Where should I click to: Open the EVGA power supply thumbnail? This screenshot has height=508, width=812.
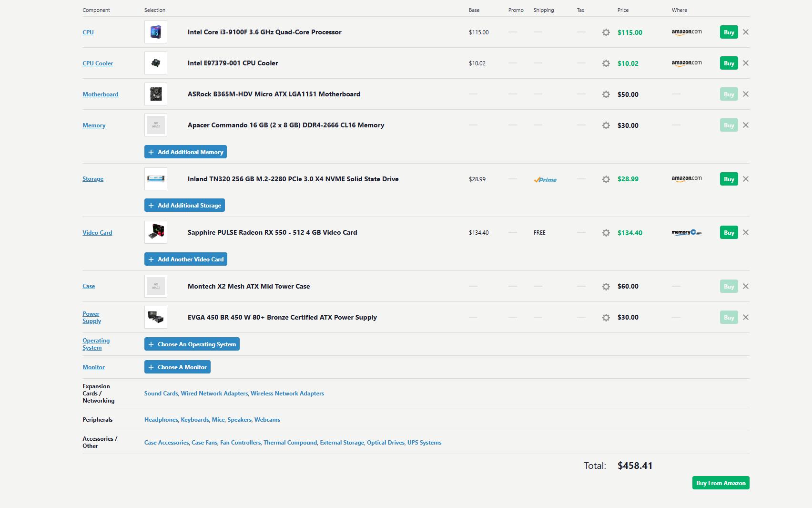click(x=156, y=317)
